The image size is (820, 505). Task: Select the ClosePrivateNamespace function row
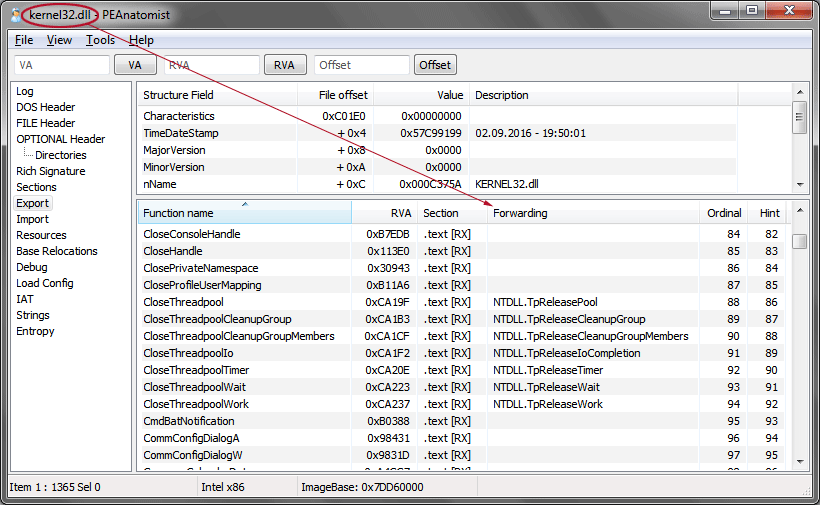461,268
